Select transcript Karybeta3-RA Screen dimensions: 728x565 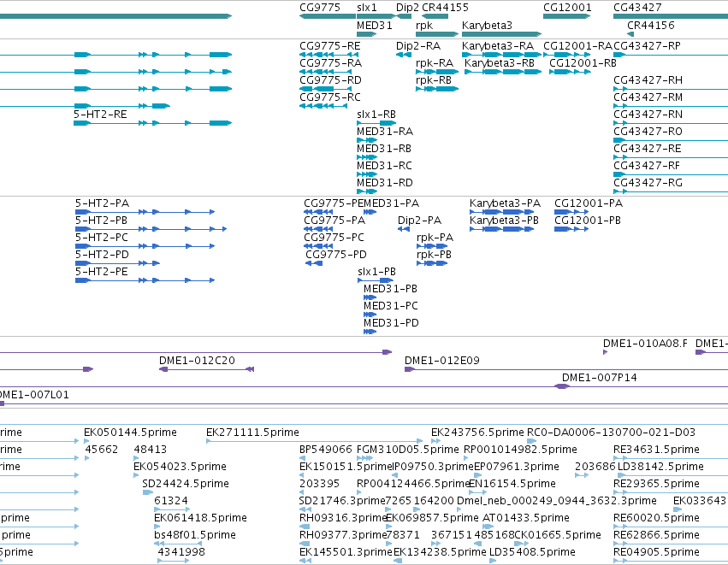tap(498, 46)
